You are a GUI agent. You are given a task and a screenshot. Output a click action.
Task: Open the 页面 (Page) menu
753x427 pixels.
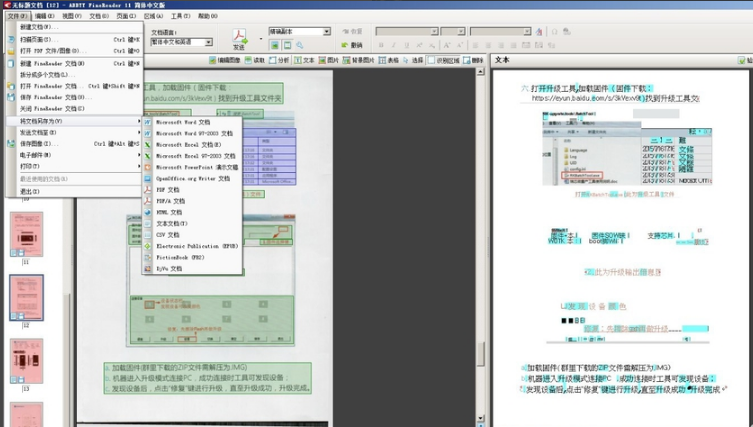[126, 16]
